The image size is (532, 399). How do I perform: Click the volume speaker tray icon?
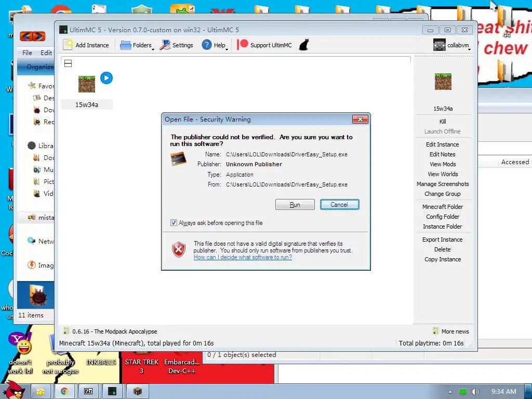pyautogui.click(x=475, y=392)
